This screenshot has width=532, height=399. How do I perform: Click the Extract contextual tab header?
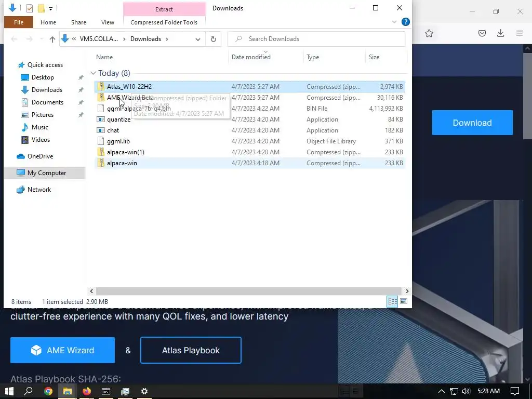(164, 9)
